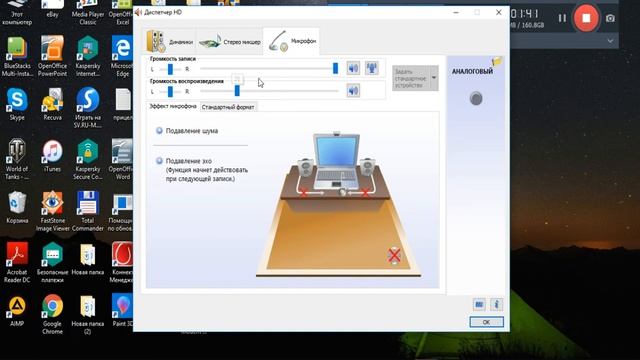Click the information icon near OK
This screenshot has width=640, height=360.
point(496,304)
